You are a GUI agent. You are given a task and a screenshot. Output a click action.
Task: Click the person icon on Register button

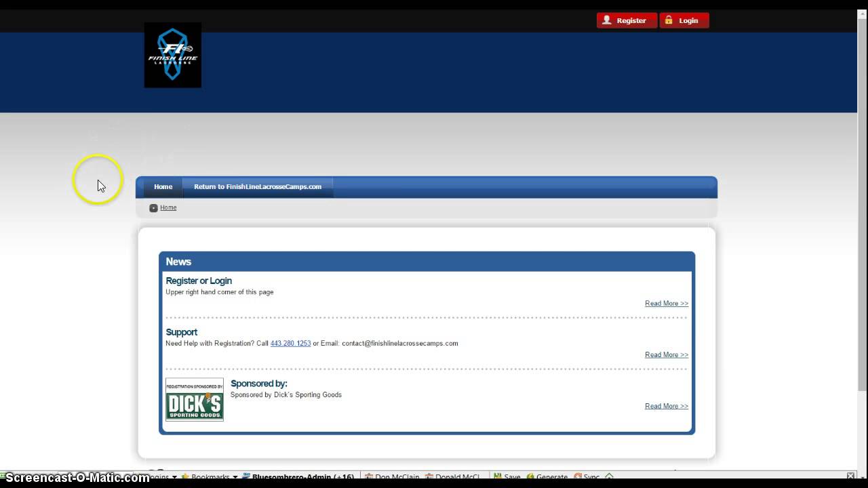[x=607, y=20]
